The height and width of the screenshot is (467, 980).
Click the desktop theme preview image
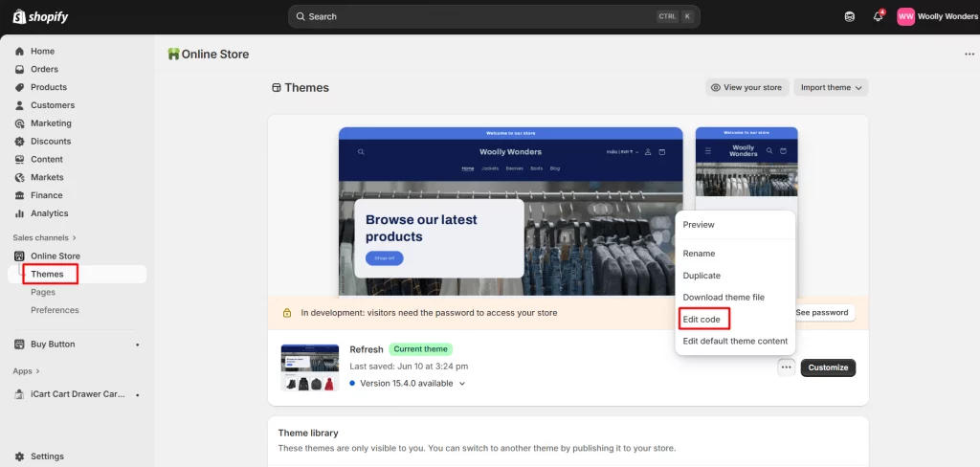click(x=511, y=211)
